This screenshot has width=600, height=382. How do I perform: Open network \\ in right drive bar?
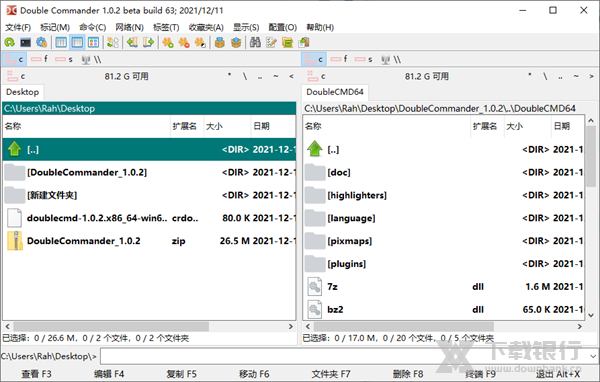391,59
